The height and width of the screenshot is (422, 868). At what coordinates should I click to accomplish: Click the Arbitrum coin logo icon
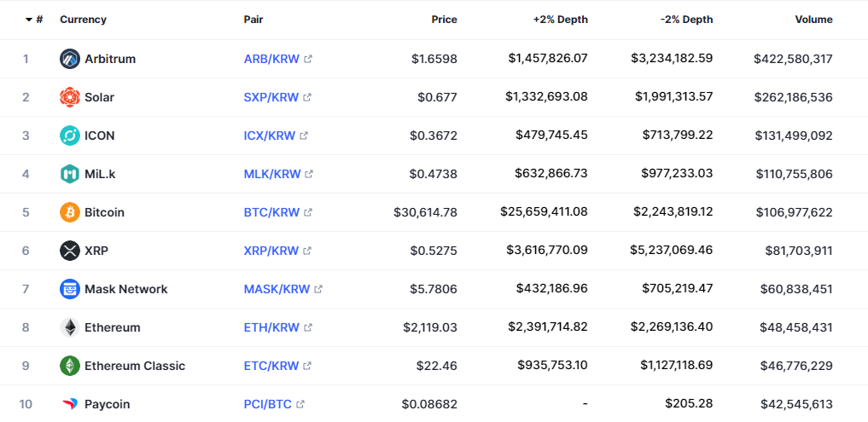tap(70, 59)
